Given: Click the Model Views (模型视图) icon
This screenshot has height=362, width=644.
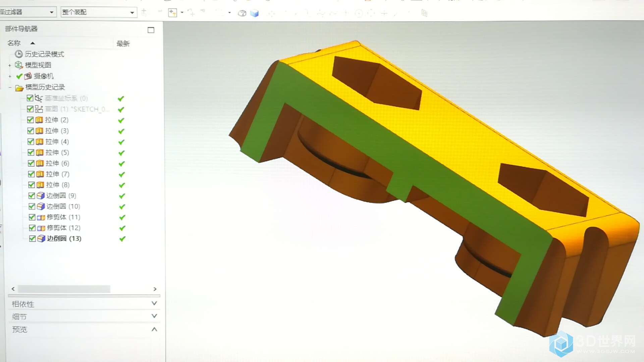Looking at the screenshot, I should (19, 65).
